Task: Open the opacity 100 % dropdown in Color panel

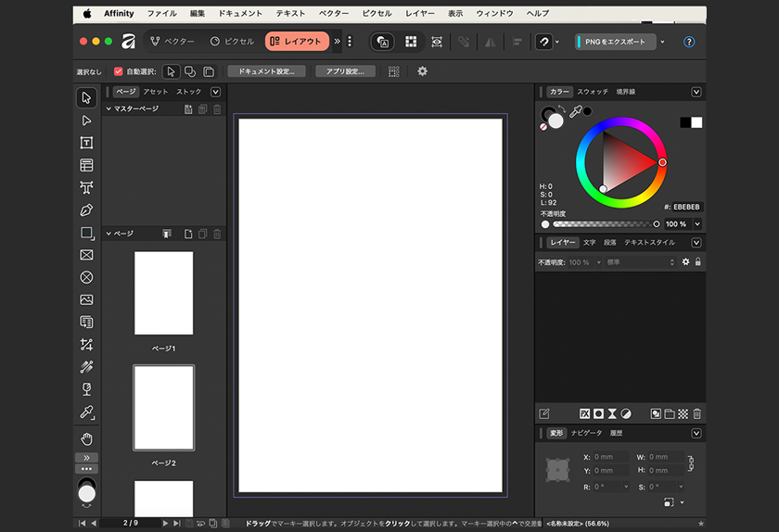Action: click(696, 224)
